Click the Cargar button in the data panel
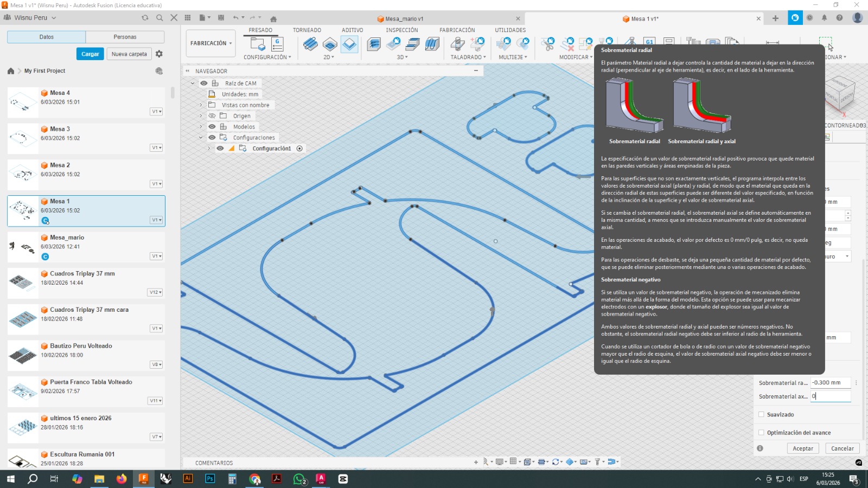 (90, 54)
